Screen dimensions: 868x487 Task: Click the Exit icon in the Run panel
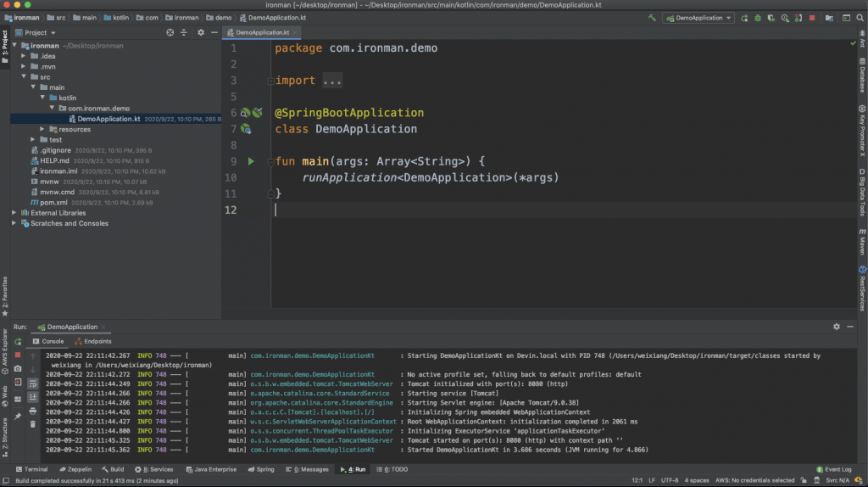tap(18, 383)
